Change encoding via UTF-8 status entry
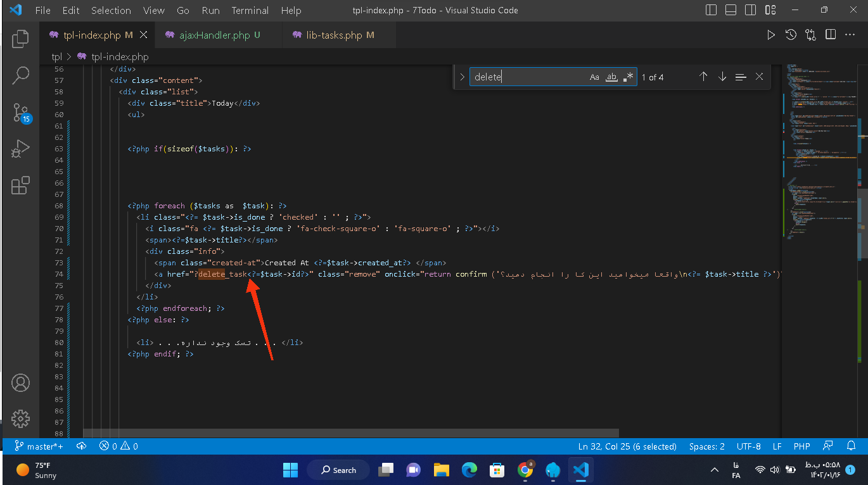 pos(748,446)
